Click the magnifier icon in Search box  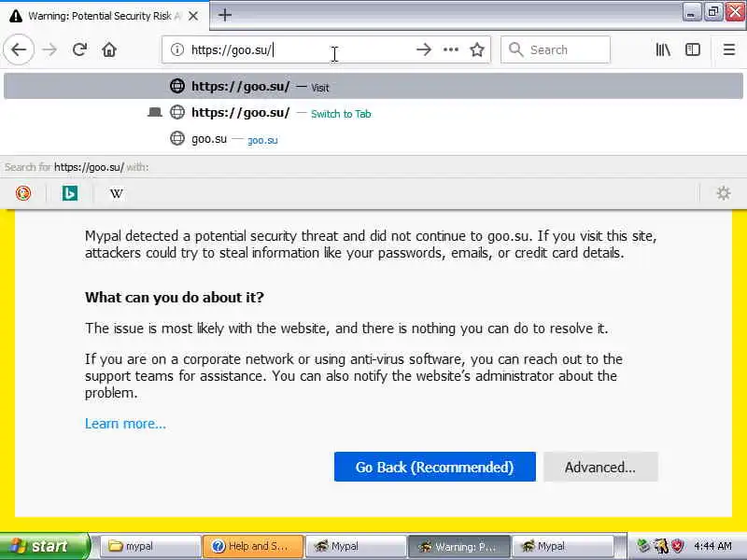(x=515, y=49)
